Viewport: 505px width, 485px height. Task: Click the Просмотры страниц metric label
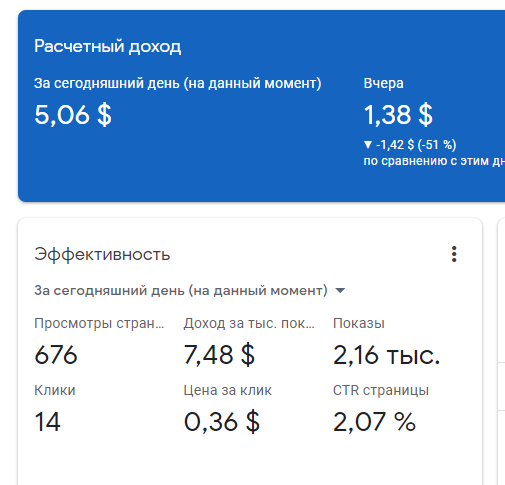[99, 324]
